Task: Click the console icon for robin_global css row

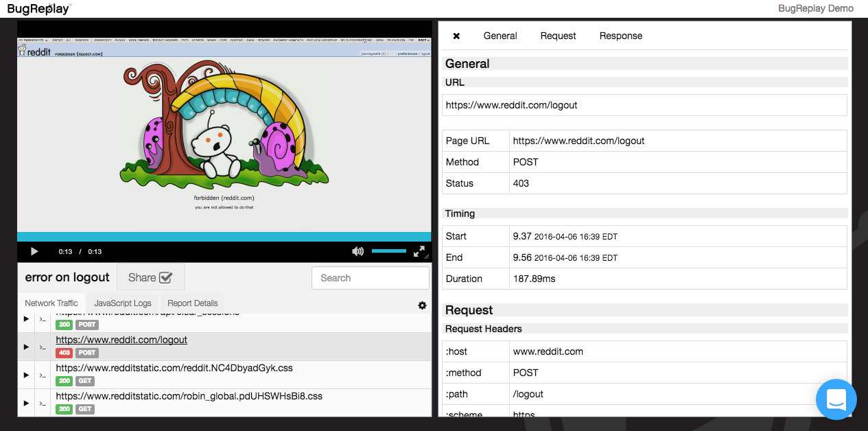Action: pos(42,404)
